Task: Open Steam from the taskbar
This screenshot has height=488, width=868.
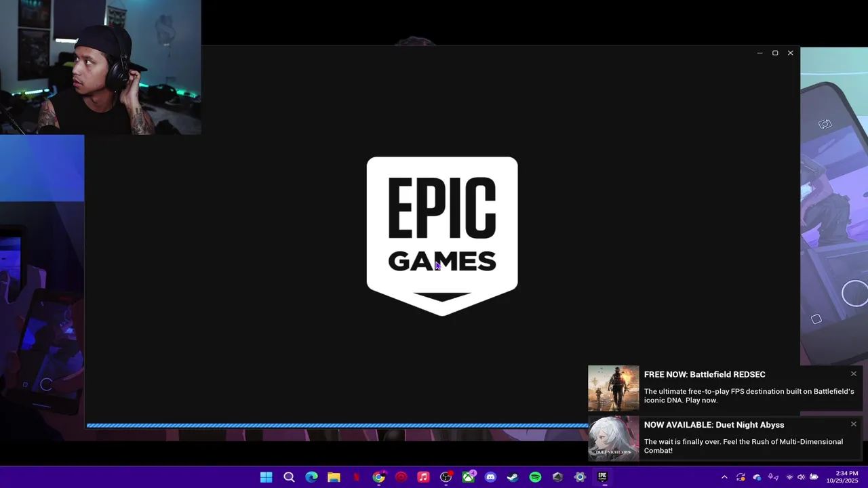Action: (x=513, y=477)
